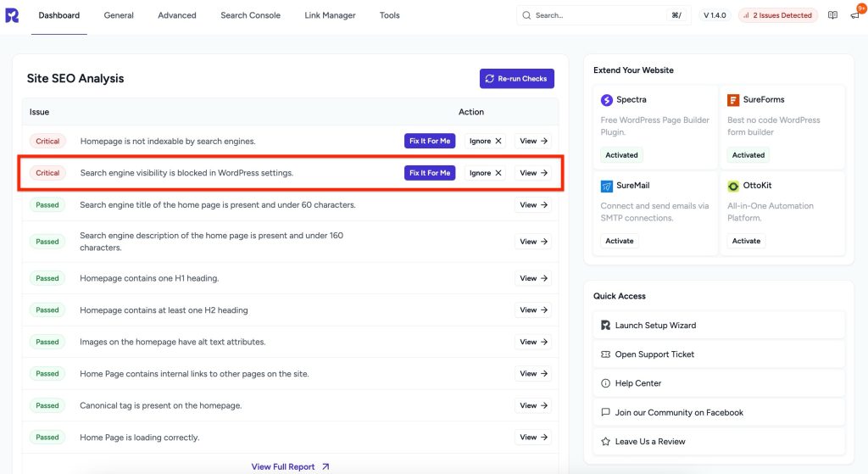Ignore the search engine visibility issue
The width and height of the screenshot is (868, 474).
click(x=485, y=173)
